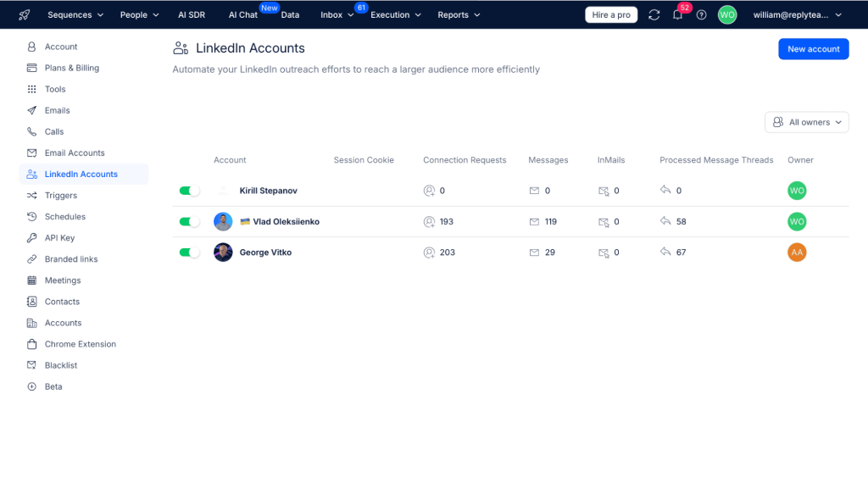Click the InMails column header
Viewport: 868px width, 483px height.
click(611, 160)
